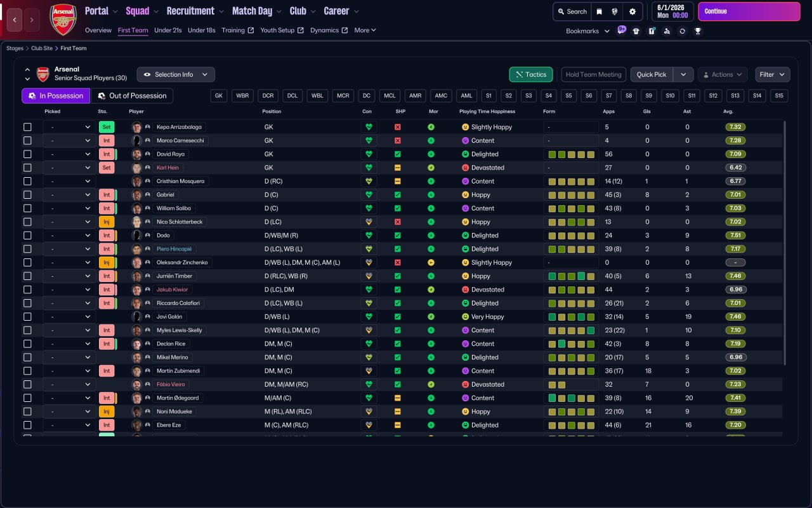Screen dimensions: 812x508
Task: Switch to the Under 21s tab
Action: pos(168,30)
